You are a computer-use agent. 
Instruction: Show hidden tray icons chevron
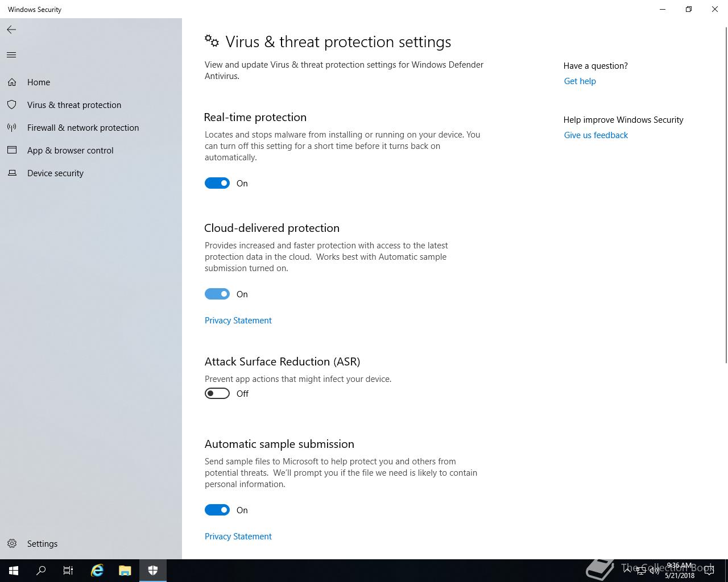point(627,571)
